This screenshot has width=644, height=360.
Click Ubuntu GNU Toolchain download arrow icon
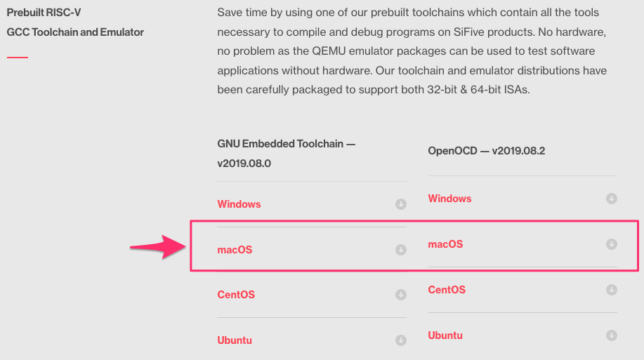point(401,340)
